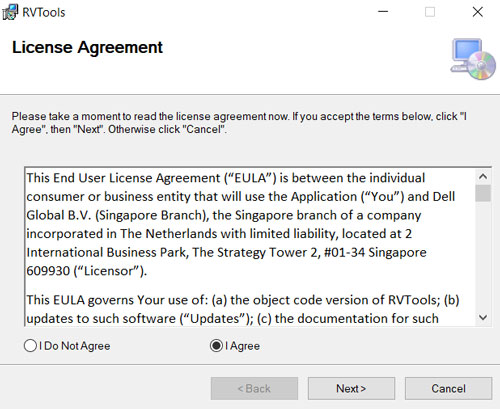Click the license text scroll-up arrow
The height and width of the screenshot is (409, 500).
483,176
